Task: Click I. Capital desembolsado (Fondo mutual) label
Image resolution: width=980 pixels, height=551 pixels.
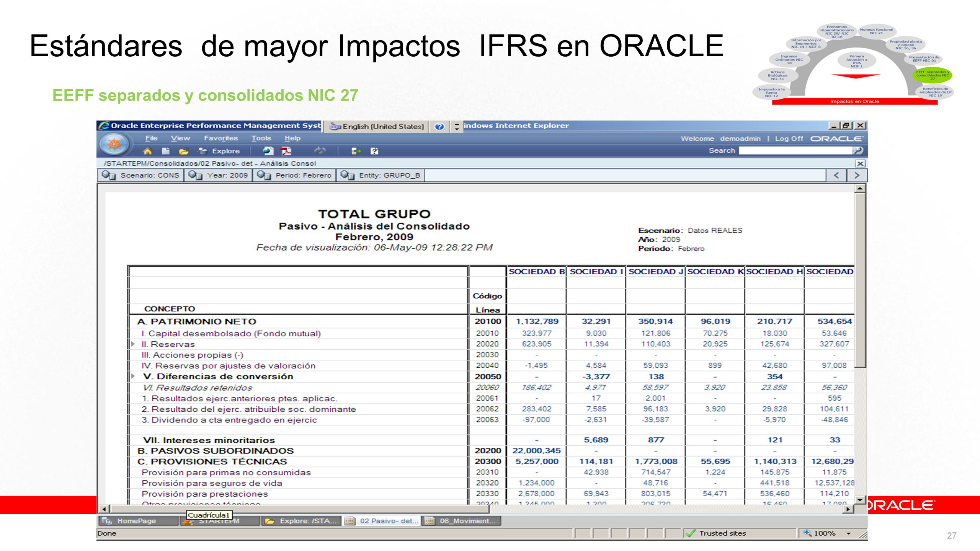Action: pos(231,333)
